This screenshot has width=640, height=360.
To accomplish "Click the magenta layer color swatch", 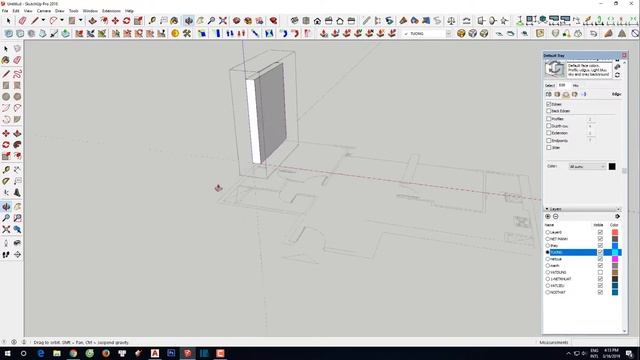I will tap(615, 259).
